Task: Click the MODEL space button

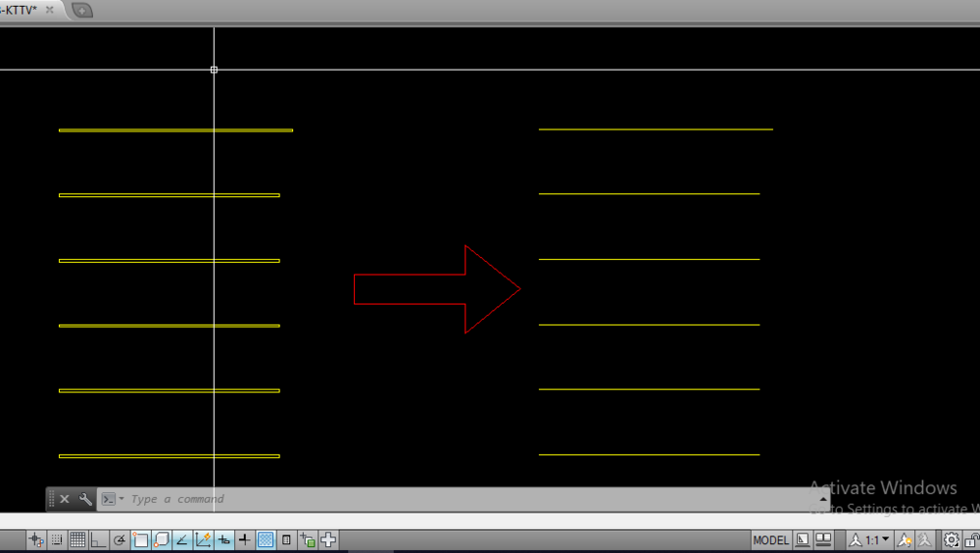Action: point(770,540)
